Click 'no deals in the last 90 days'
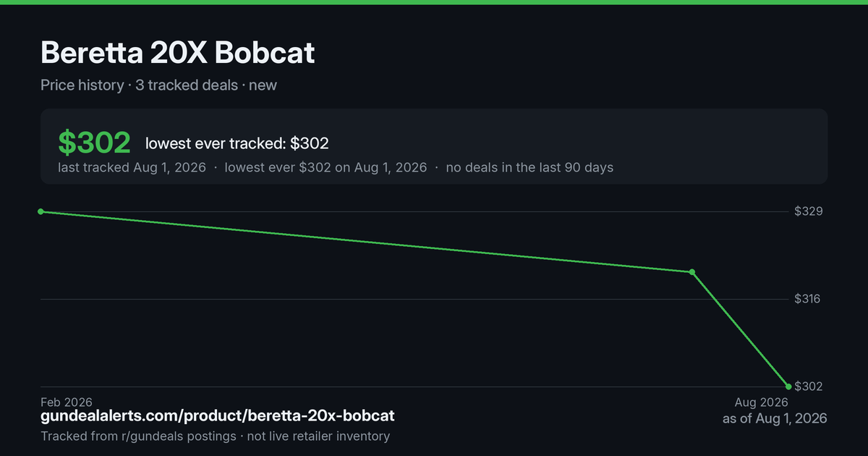Viewport: 868px width, 456px height. [529, 167]
